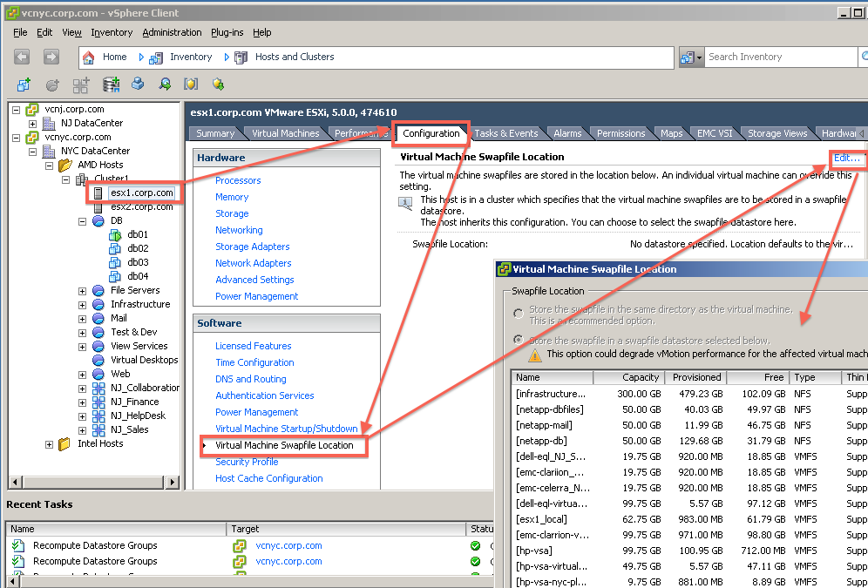The image size is (868, 588).
Task: Select the vcnj.corp.com vCenter icon
Action: point(32,109)
